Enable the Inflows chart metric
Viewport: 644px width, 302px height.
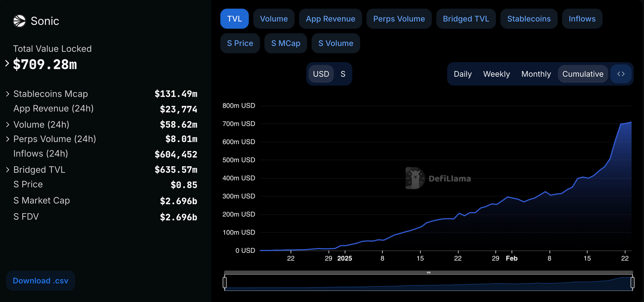click(582, 19)
